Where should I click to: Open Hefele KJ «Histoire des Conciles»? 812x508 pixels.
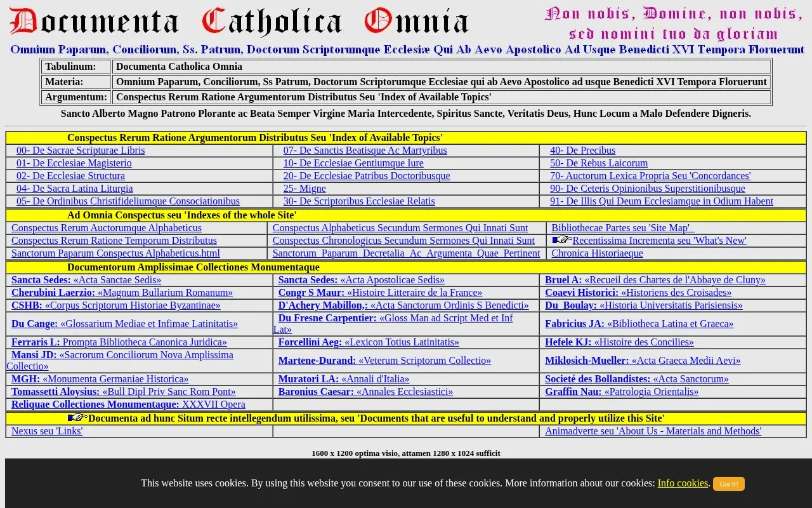pyautogui.click(x=619, y=342)
